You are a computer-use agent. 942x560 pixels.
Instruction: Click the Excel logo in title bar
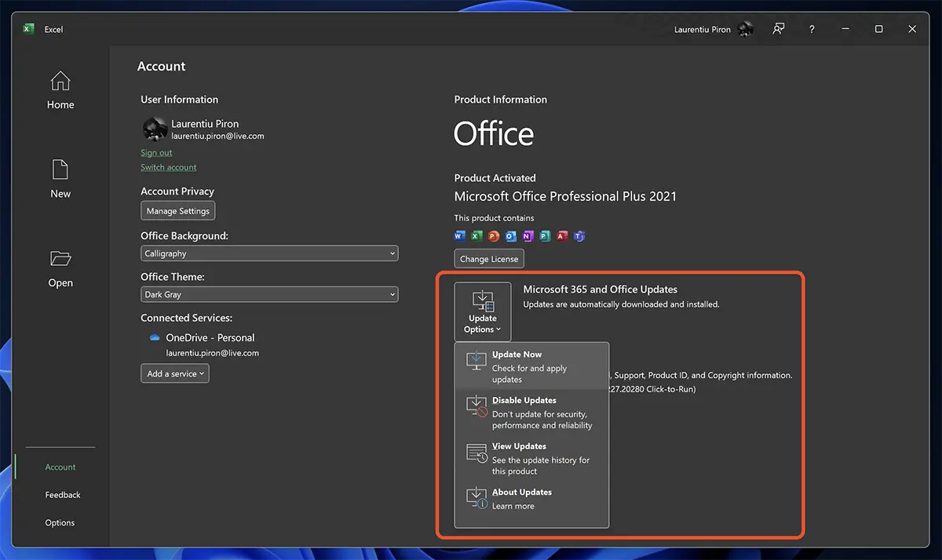(x=28, y=29)
